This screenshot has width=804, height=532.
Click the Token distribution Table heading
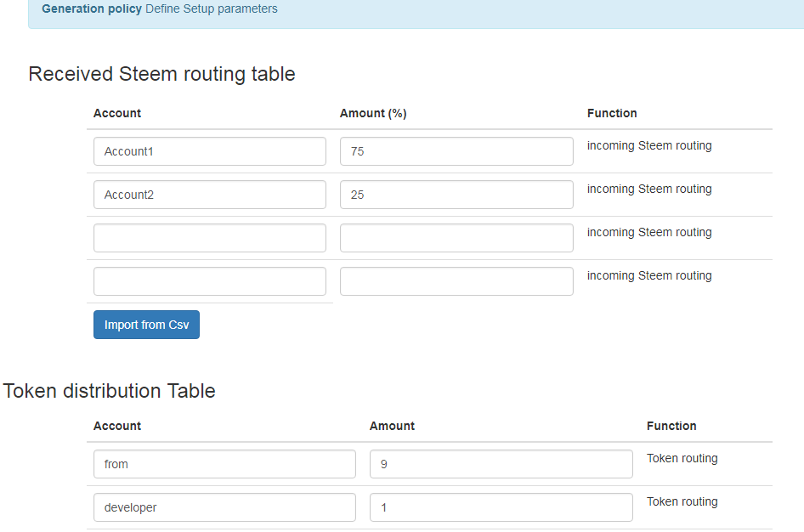[x=110, y=391]
